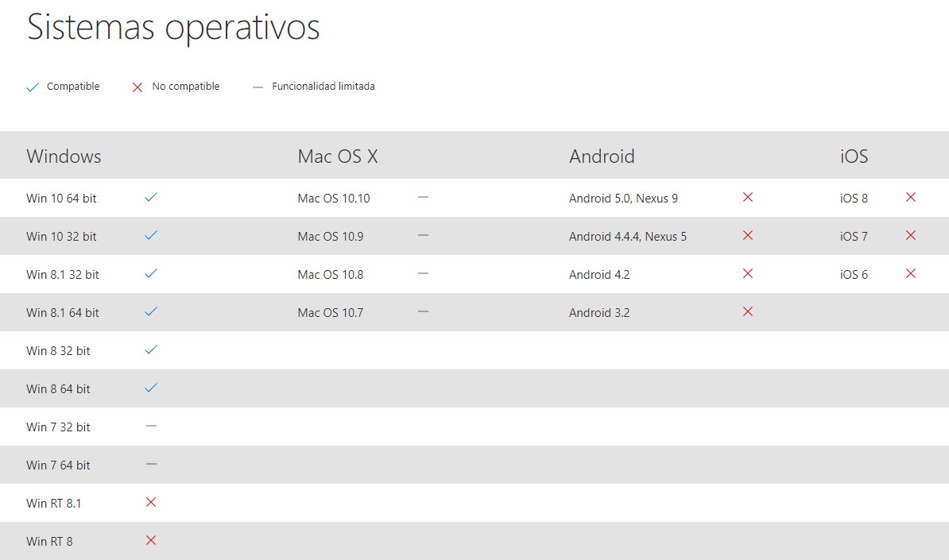Click the legend checkmark icon for Compatible
The height and width of the screenshot is (560, 949).
pos(33,87)
